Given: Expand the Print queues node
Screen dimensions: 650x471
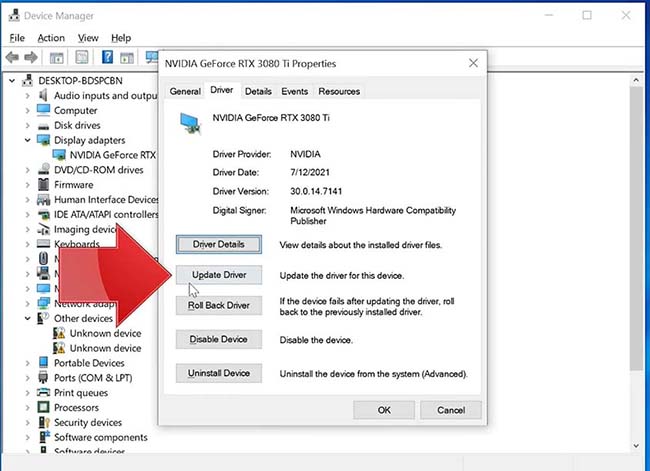Looking at the screenshot, I should tap(27, 393).
